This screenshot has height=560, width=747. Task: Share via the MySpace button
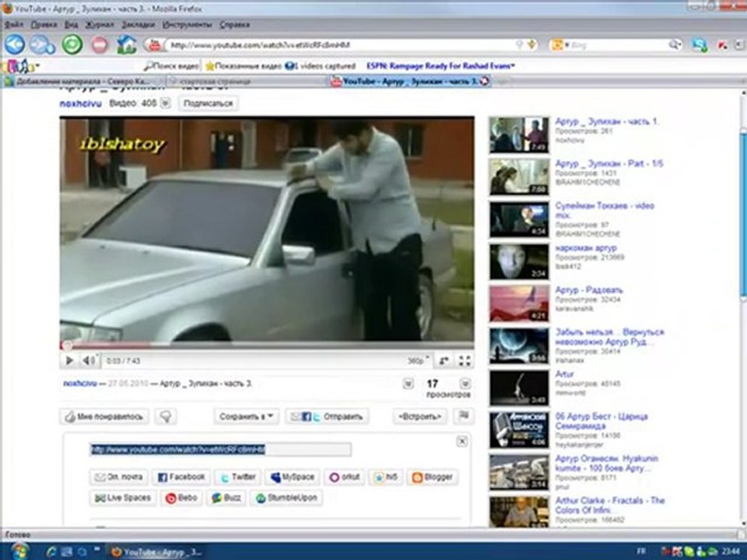[292, 477]
